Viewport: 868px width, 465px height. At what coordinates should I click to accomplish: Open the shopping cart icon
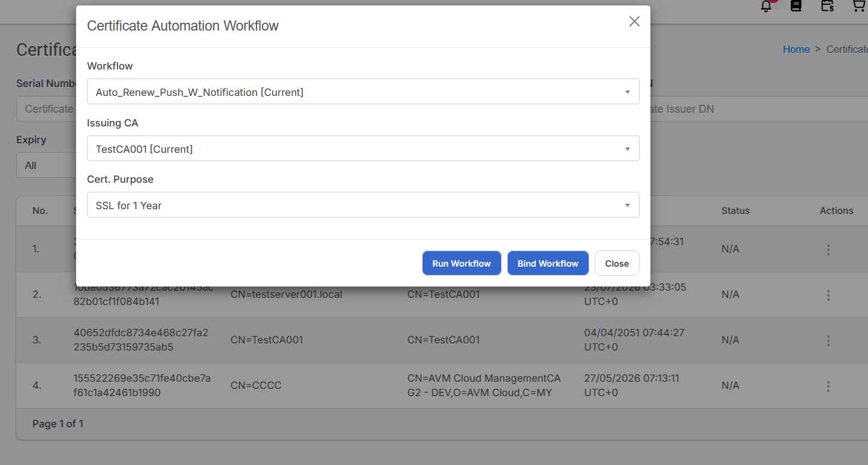[x=859, y=6]
